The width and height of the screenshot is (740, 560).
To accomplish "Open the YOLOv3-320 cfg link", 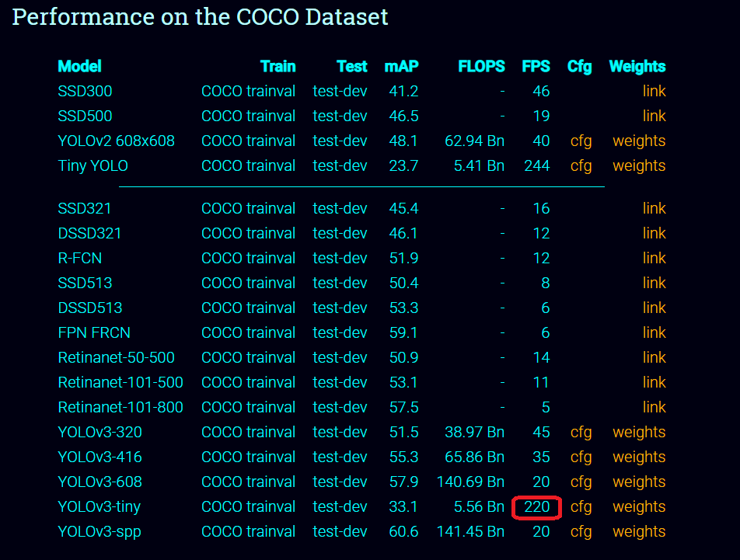I will point(581,433).
